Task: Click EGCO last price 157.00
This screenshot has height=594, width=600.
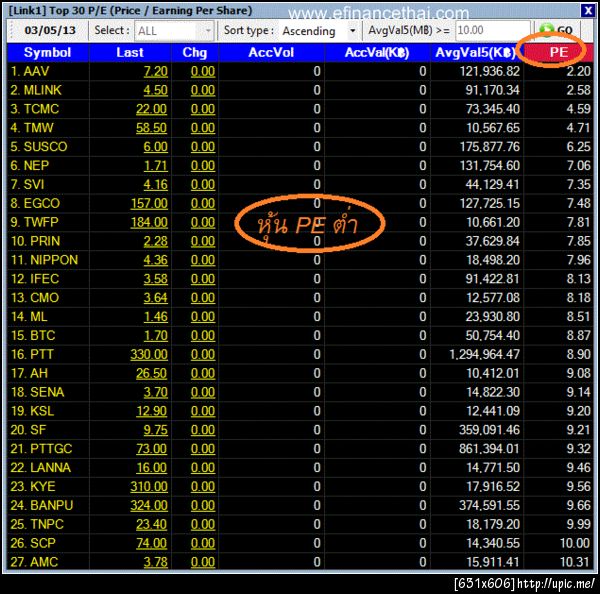Action: click(x=149, y=203)
